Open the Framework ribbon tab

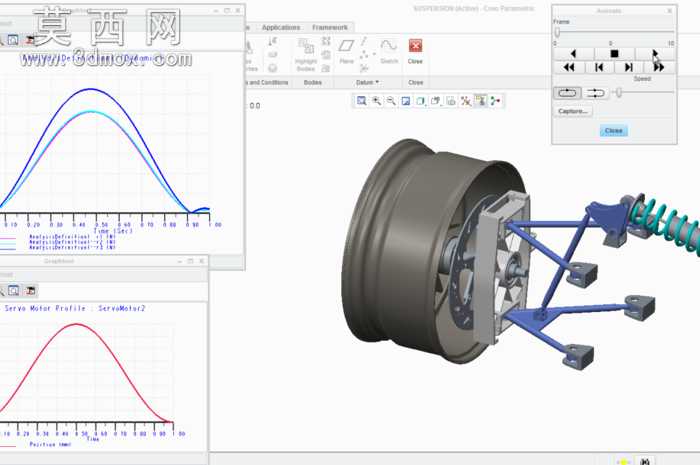point(330,27)
